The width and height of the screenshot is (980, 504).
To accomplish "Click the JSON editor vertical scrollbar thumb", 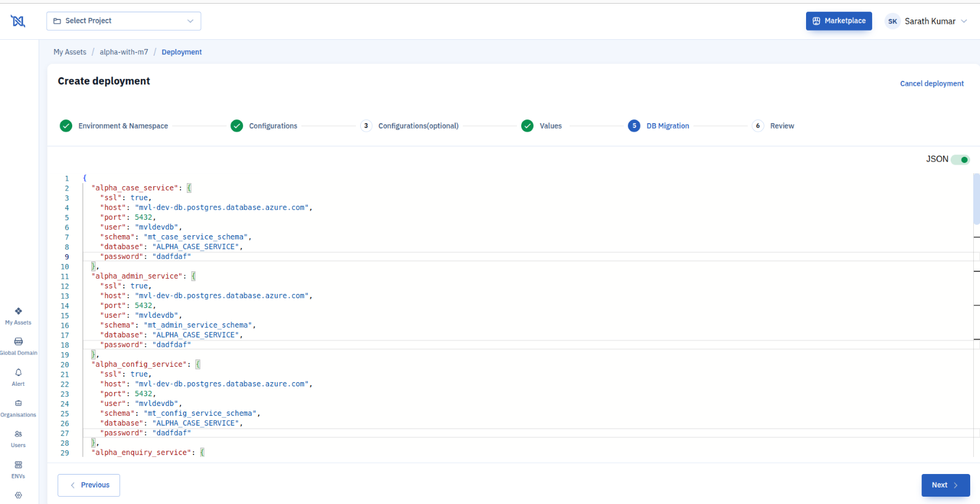I will click(976, 199).
